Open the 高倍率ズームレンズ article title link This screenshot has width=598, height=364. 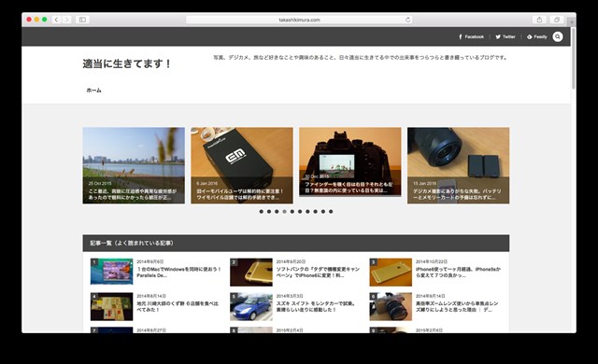457,306
